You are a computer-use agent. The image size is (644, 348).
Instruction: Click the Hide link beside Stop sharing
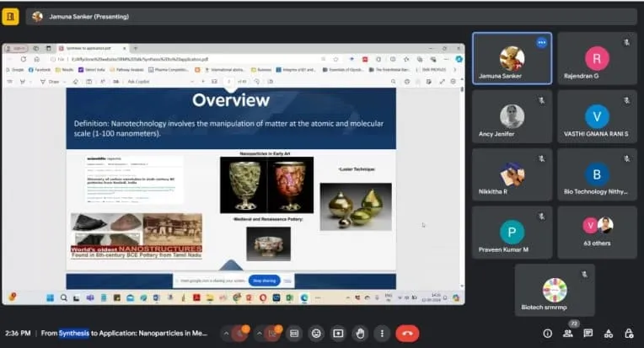287,281
